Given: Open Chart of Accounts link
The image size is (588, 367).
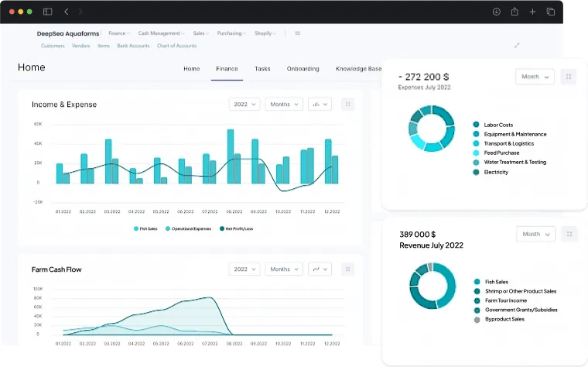Looking at the screenshot, I should click(176, 46).
